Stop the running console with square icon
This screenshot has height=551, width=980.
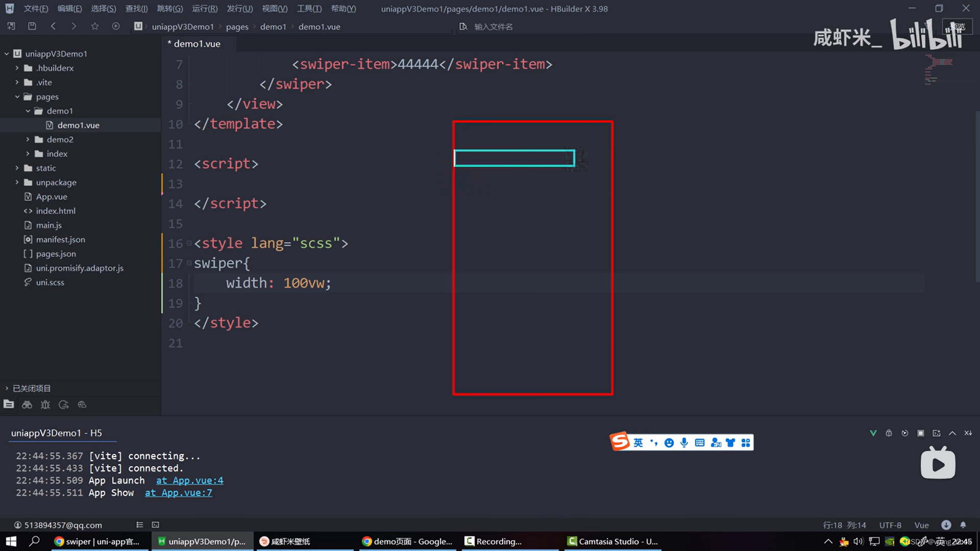(x=921, y=433)
